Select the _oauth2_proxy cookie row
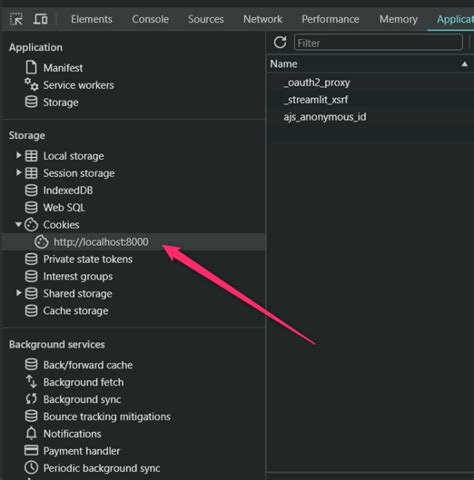The image size is (474, 480). pyautogui.click(x=370, y=82)
